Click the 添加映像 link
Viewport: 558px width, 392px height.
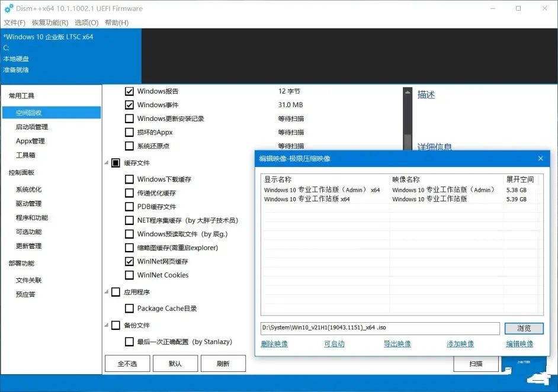point(460,344)
